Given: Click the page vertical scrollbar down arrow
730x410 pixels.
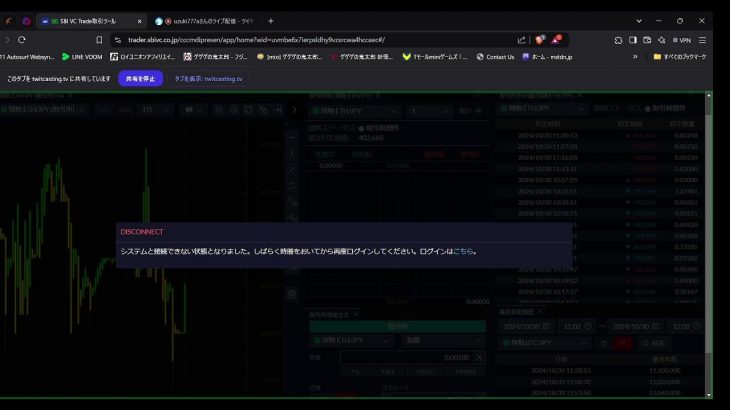Looking at the screenshot, I should [x=709, y=395].
